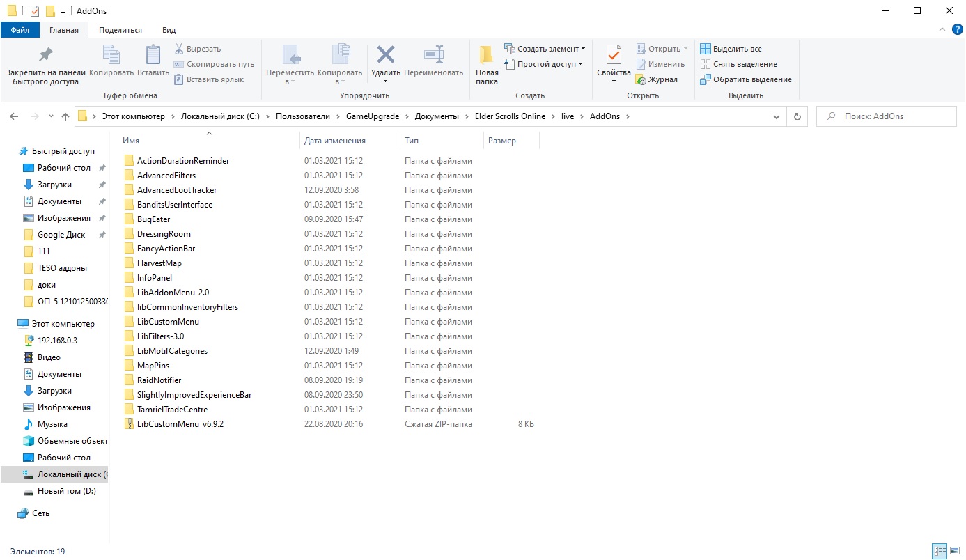Click the Копировать clipboard icon
Viewport: 966px width, 560px height.
click(111, 61)
